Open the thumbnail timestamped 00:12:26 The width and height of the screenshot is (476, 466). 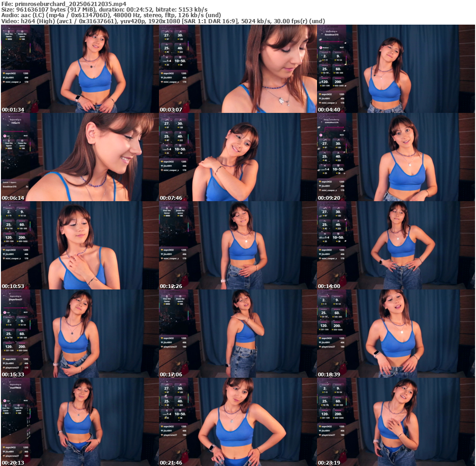point(238,245)
